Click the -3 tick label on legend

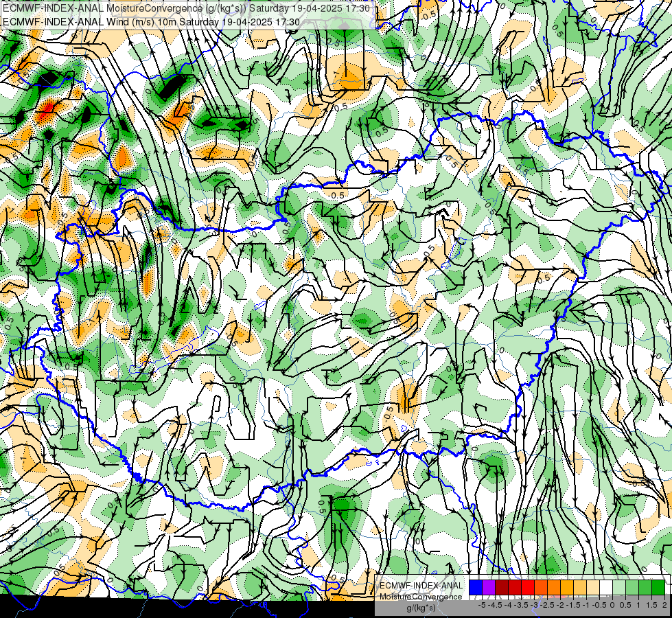click(534, 605)
